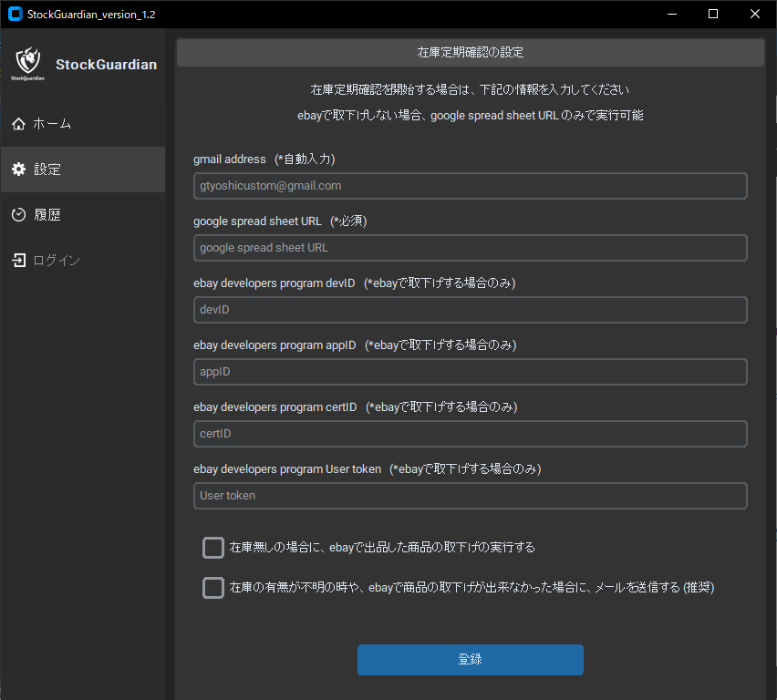This screenshot has width=777, height=700.
Task: Click the 'google spread sheet URL (*必須)' label
Action: [280, 221]
